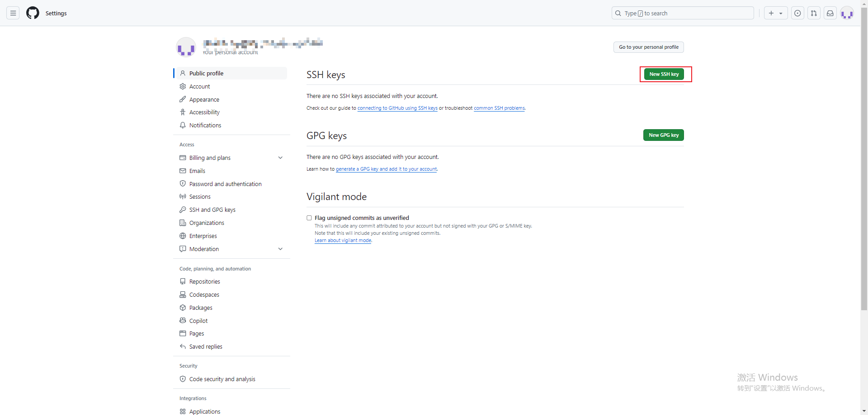The width and height of the screenshot is (868, 415).
Task: Open Learn about vigilant mode link
Action: point(343,240)
